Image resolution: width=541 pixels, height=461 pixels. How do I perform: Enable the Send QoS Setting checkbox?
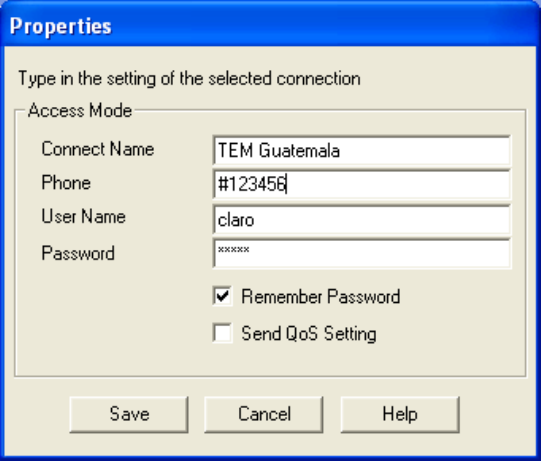click(222, 333)
